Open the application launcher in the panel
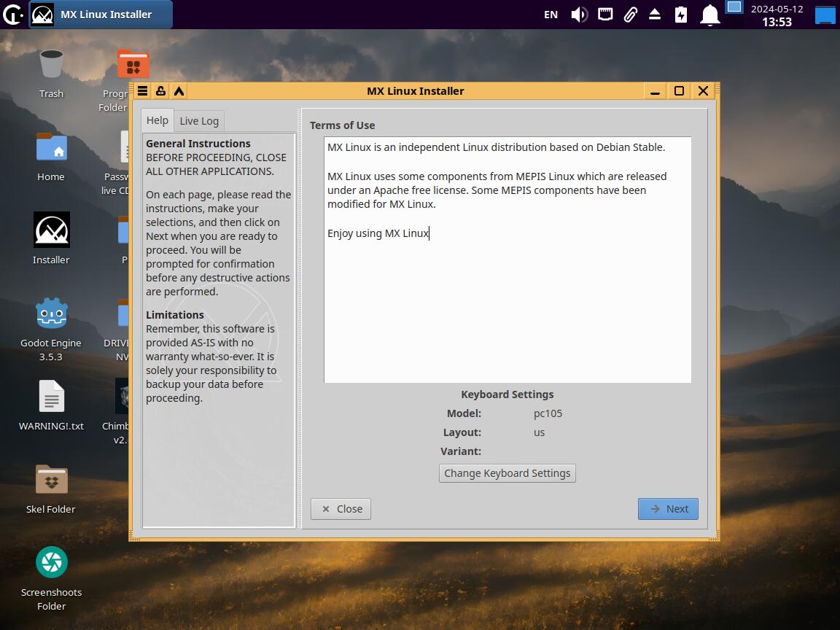 (12, 15)
